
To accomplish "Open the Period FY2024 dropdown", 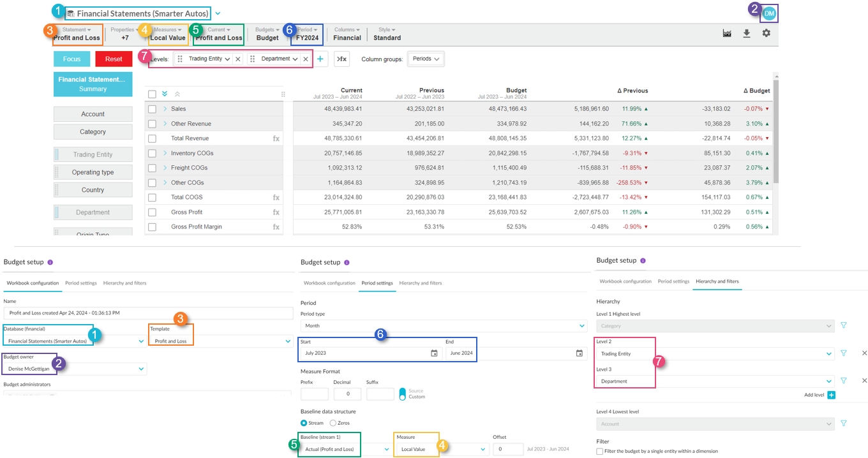I will tap(307, 34).
